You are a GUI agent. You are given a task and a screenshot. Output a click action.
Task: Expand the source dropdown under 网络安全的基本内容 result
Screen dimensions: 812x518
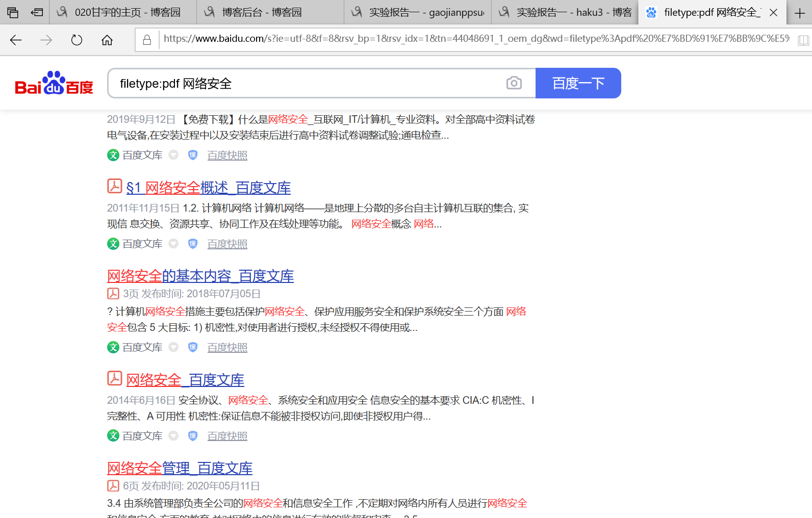coord(173,347)
